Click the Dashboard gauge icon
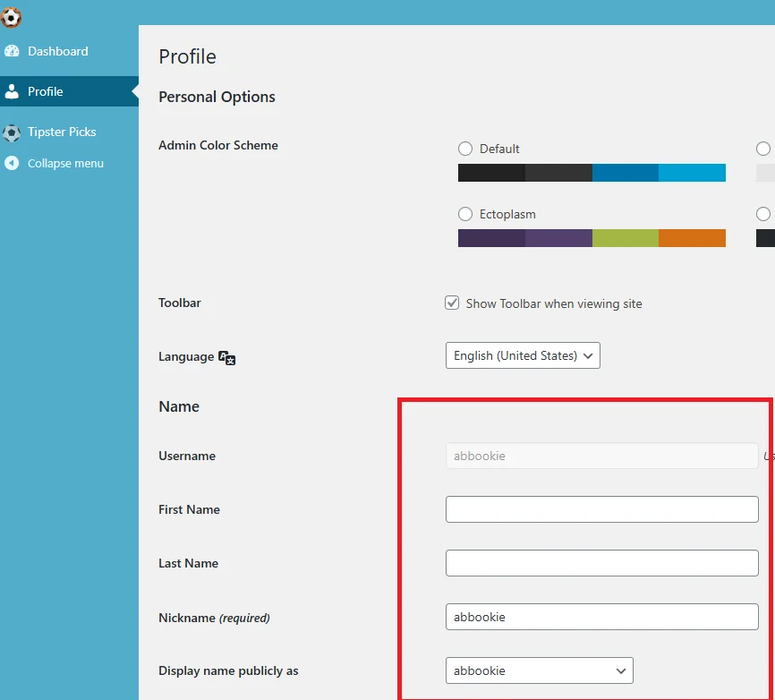 tap(12, 51)
